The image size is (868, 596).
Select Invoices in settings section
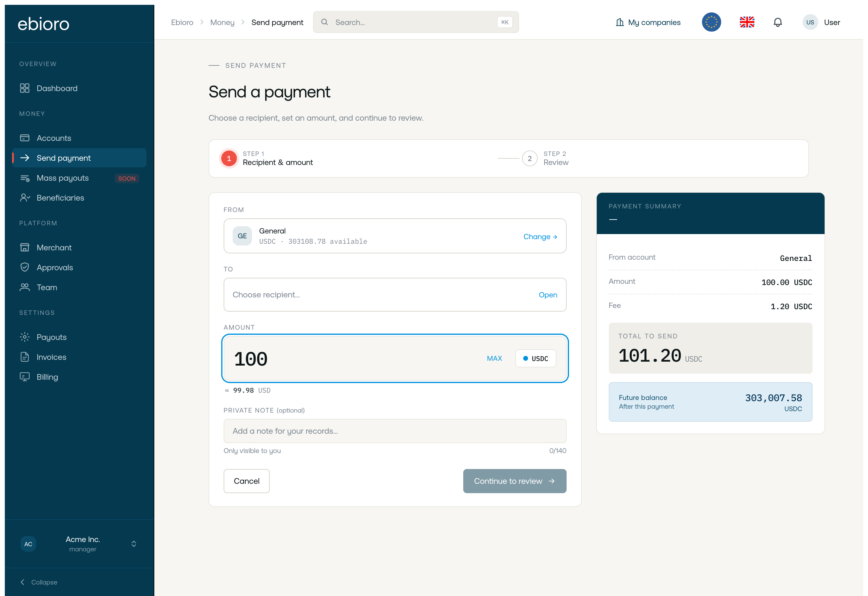79,357
